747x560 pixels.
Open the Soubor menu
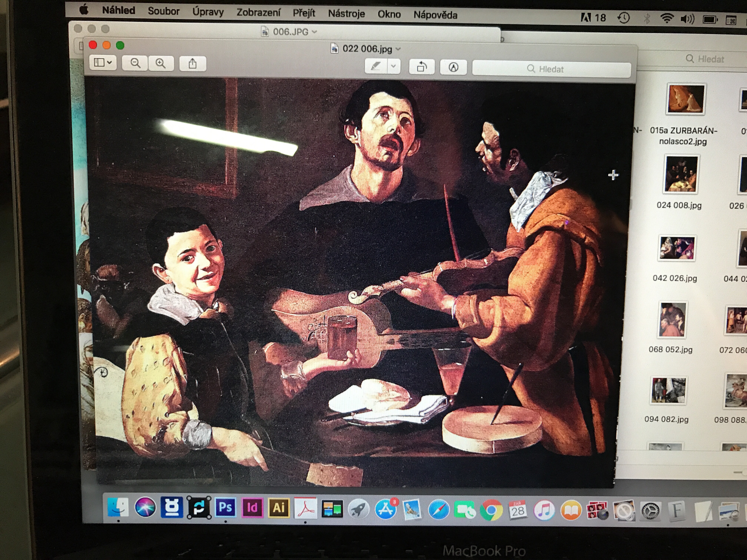[x=163, y=11]
